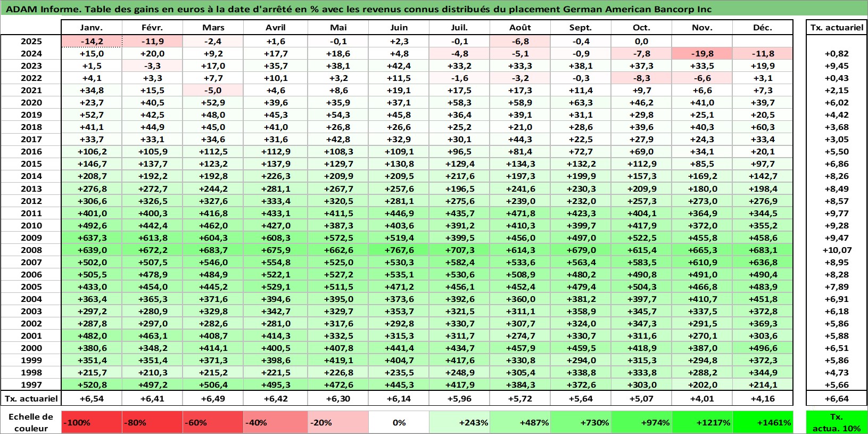
Task: Select the +4,01 November actuarial rate
Action: (702, 398)
